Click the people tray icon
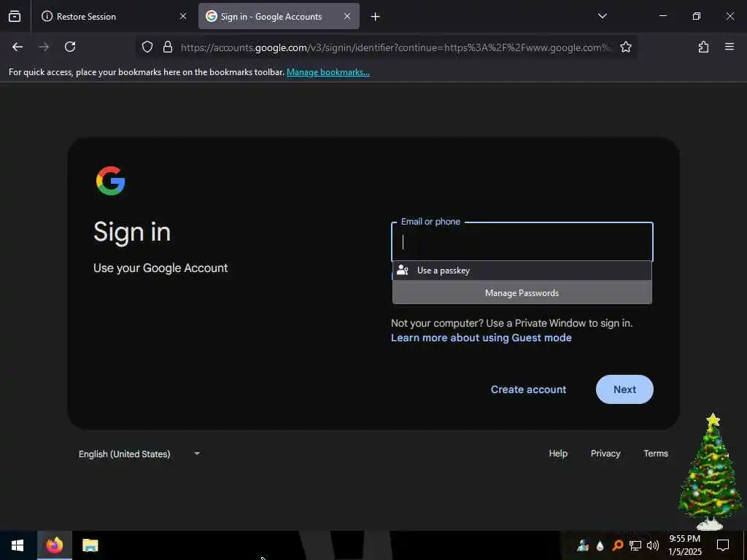The image size is (747, 560). pyautogui.click(x=583, y=545)
